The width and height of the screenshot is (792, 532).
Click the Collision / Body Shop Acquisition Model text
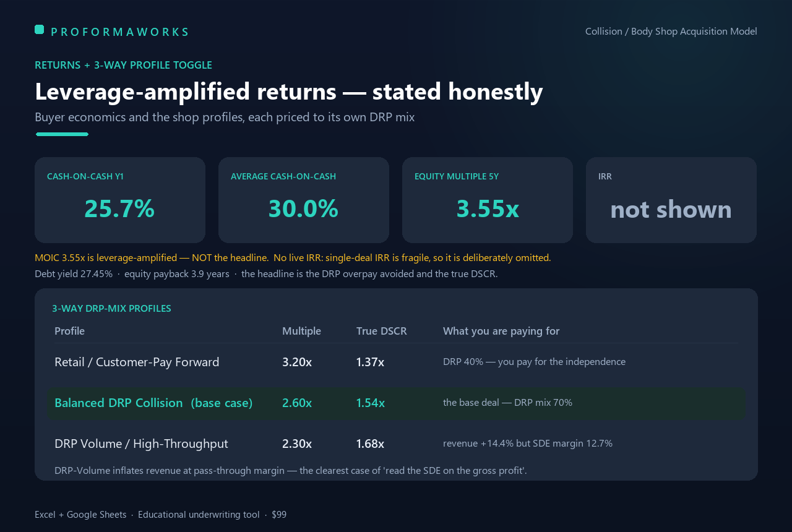click(671, 31)
